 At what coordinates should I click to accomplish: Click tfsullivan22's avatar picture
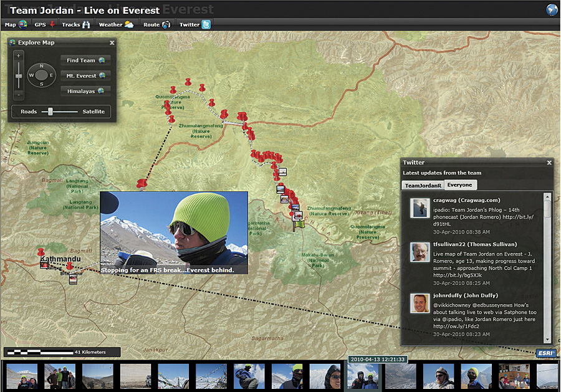point(420,252)
